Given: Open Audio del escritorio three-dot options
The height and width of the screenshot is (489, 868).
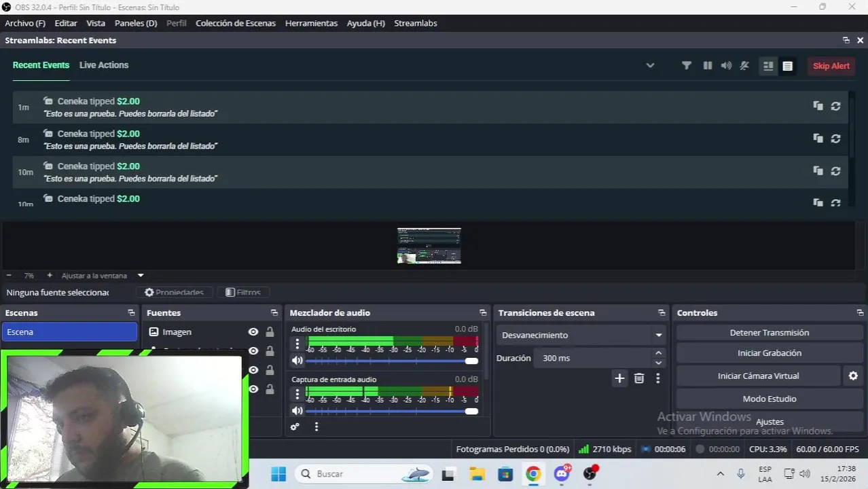Looking at the screenshot, I should pos(297,344).
